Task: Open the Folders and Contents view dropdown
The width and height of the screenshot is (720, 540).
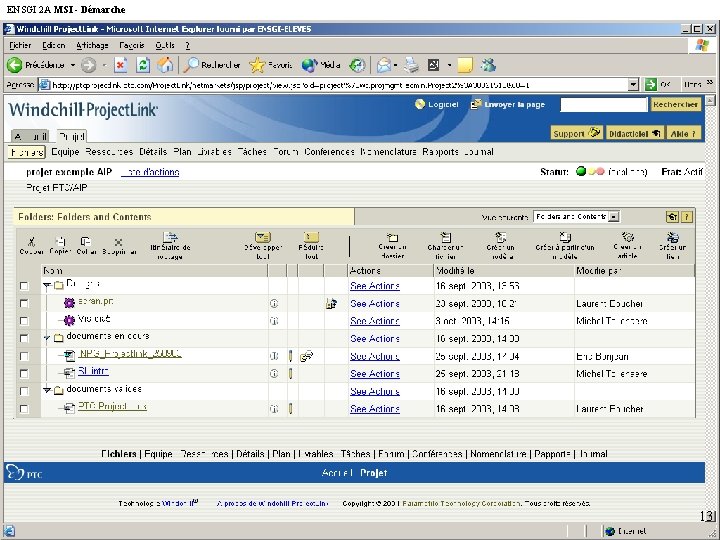Action: tap(614, 217)
